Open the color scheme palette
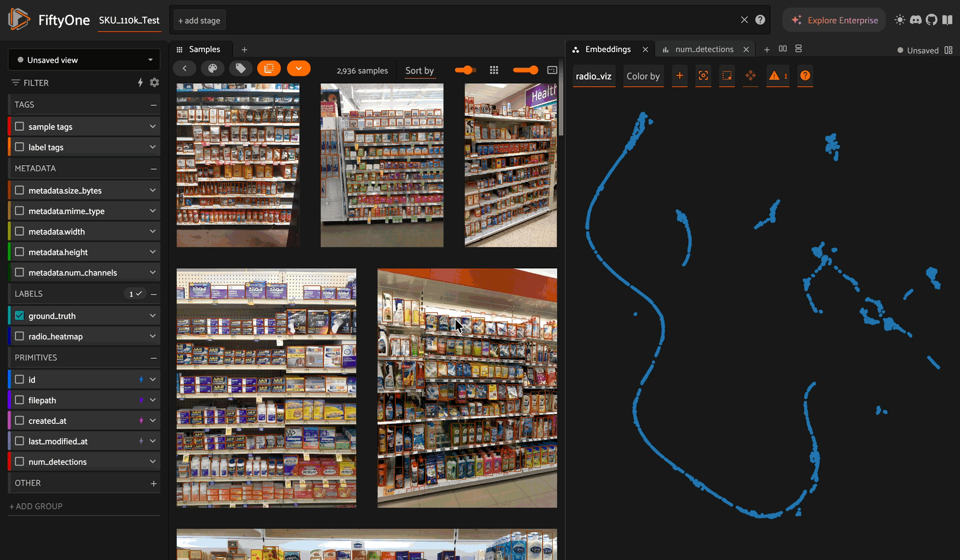Viewport: 960px width, 560px height. point(213,69)
